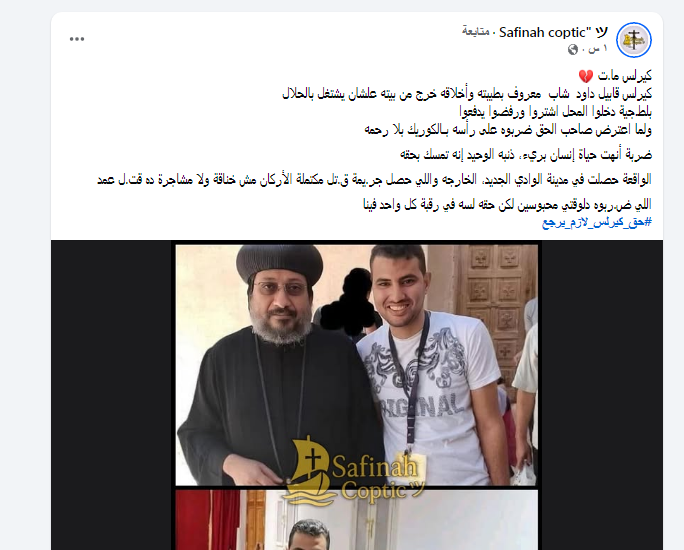Click the black area right of the photo

[602, 395]
